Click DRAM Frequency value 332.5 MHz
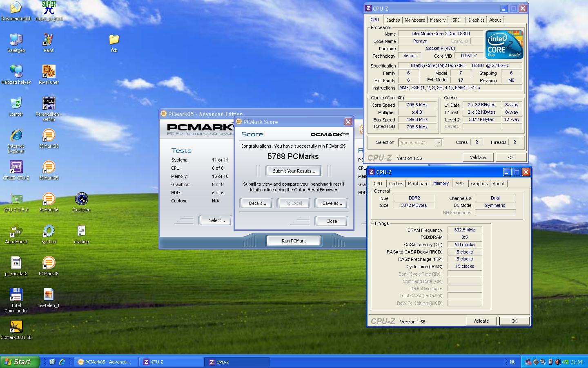 pos(465,230)
